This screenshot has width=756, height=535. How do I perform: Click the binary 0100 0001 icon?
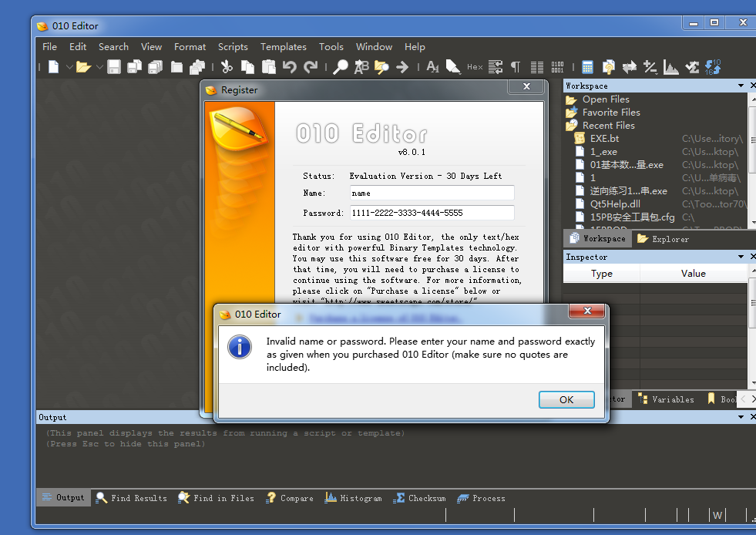point(557,67)
